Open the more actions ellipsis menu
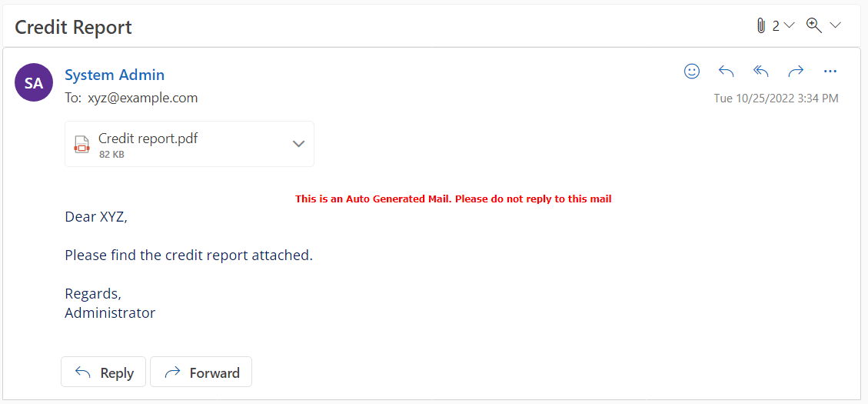Image resolution: width=868 pixels, height=404 pixels. [830, 71]
